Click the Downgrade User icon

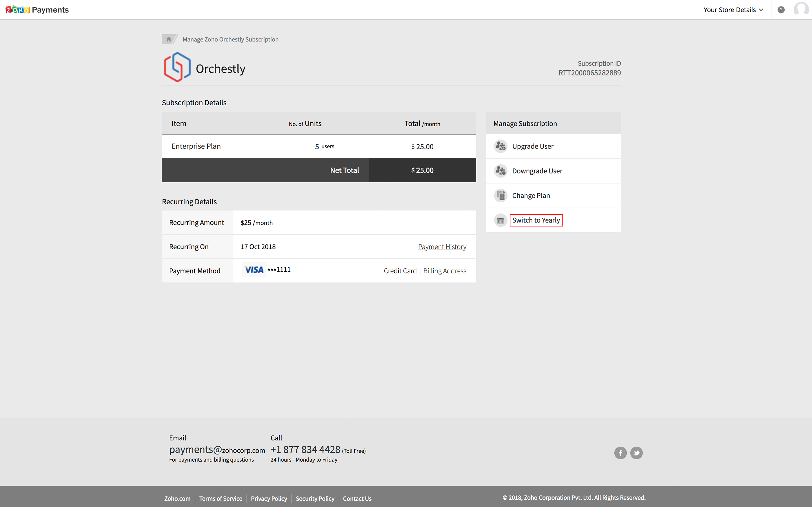tap(500, 171)
